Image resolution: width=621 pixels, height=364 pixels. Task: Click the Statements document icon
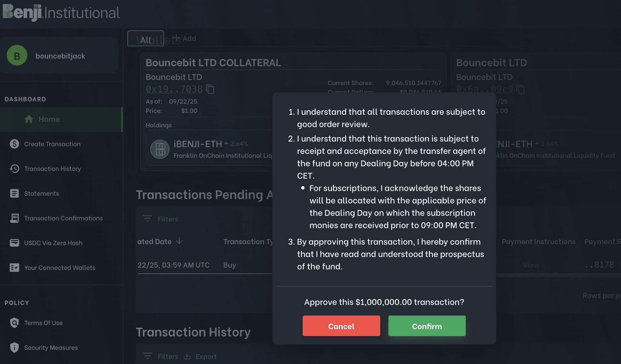coord(14,193)
